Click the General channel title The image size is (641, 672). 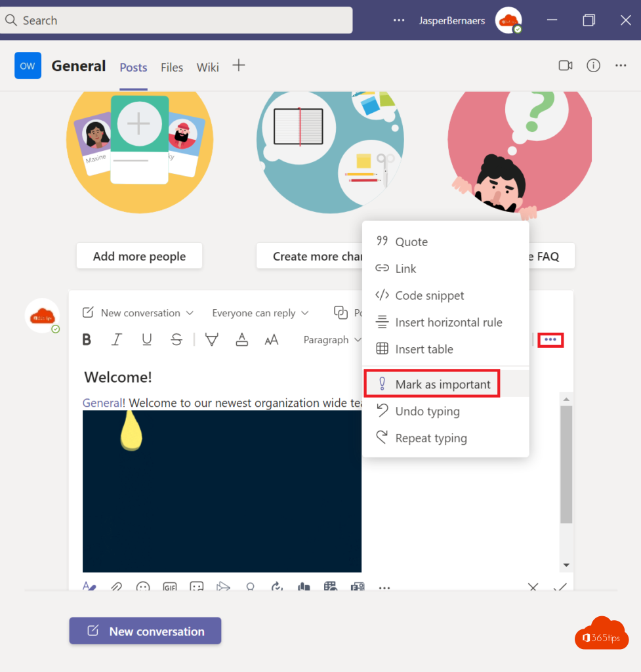click(79, 66)
